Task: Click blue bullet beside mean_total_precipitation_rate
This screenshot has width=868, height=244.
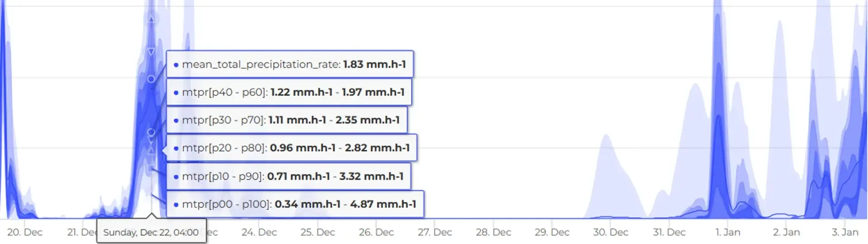Action: (x=176, y=65)
